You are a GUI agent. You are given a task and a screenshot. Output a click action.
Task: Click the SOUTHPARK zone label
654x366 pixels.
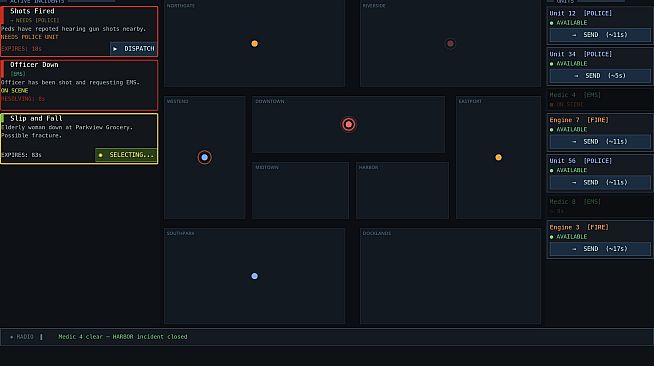point(180,233)
